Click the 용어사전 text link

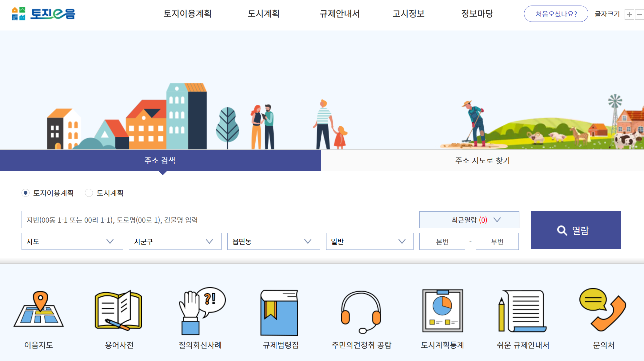pyautogui.click(x=119, y=345)
